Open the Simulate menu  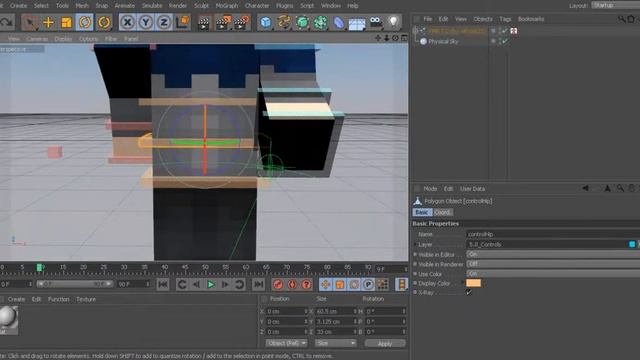tap(152, 6)
